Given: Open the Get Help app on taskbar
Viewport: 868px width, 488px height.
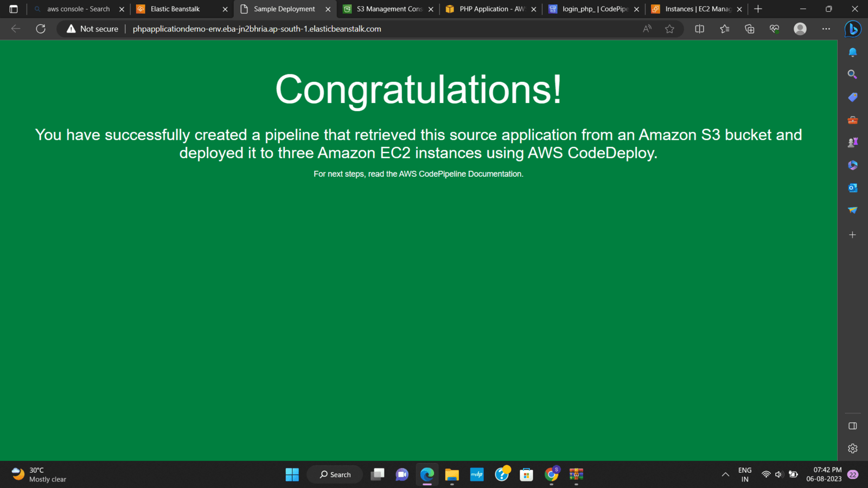Looking at the screenshot, I should pos(502,474).
